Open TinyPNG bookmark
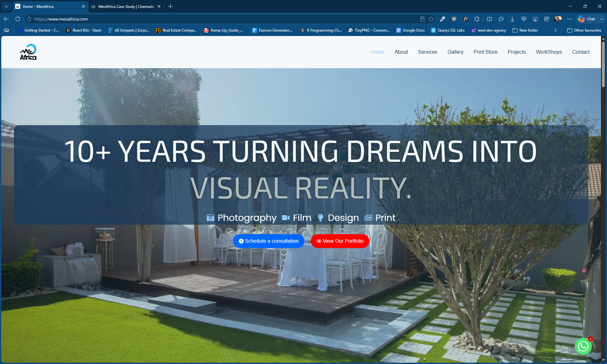 (x=369, y=30)
